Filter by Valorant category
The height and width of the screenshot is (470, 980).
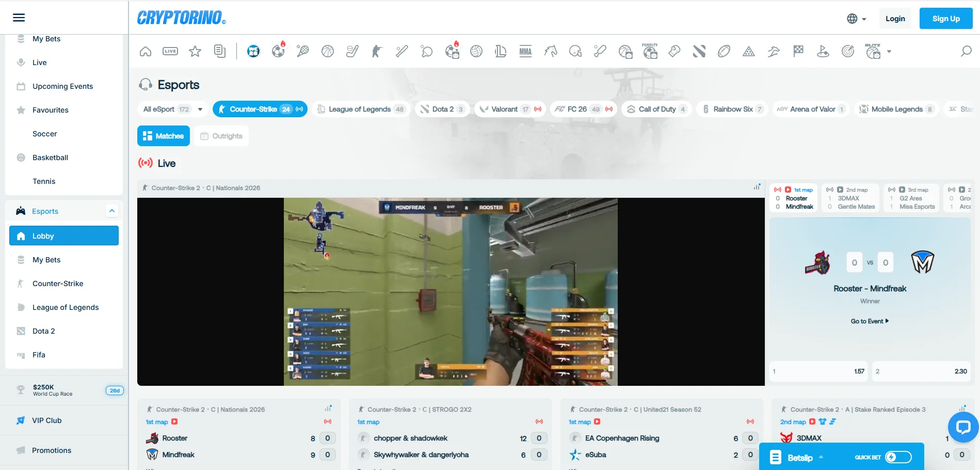[510, 109]
